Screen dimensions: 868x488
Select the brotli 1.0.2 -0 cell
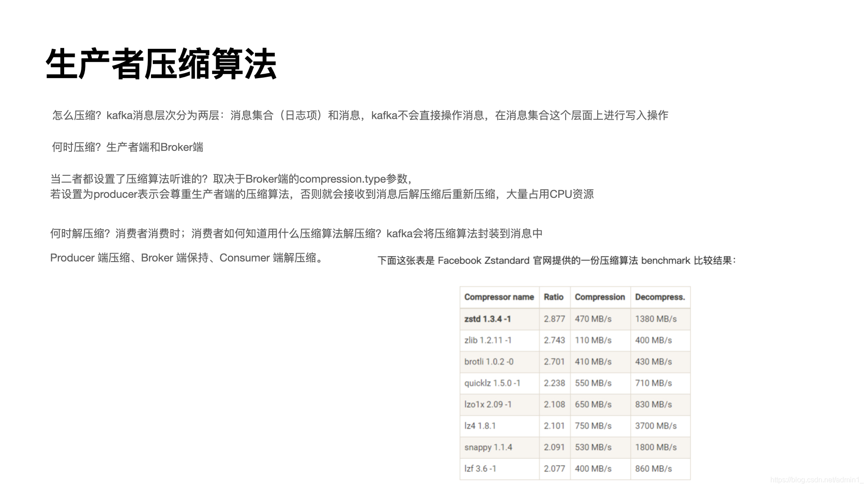pyautogui.click(x=489, y=362)
